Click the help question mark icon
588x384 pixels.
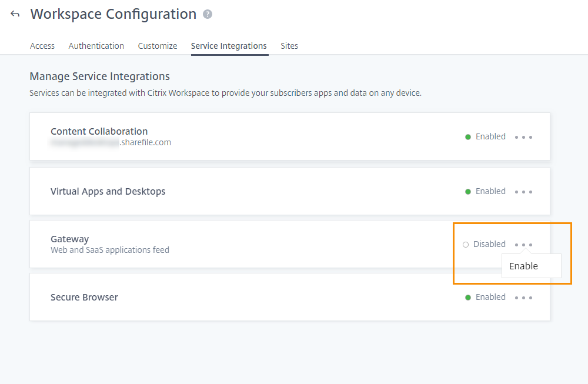point(207,15)
